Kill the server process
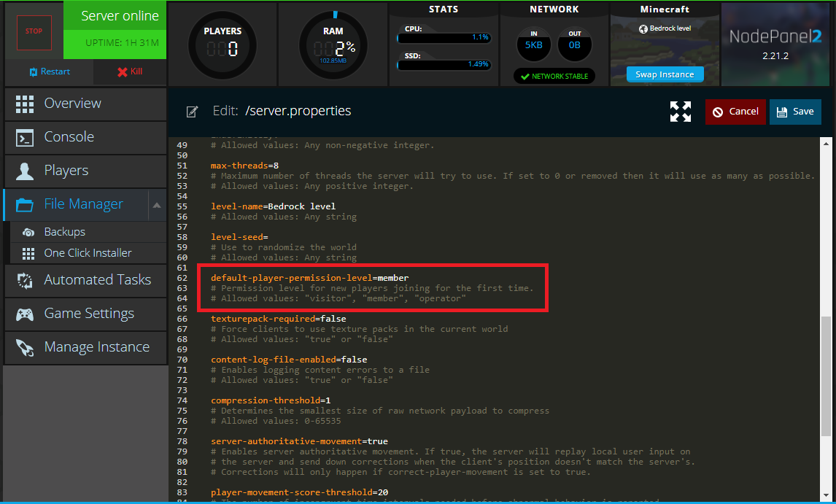This screenshot has height=504, width=836. [x=129, y=71]
